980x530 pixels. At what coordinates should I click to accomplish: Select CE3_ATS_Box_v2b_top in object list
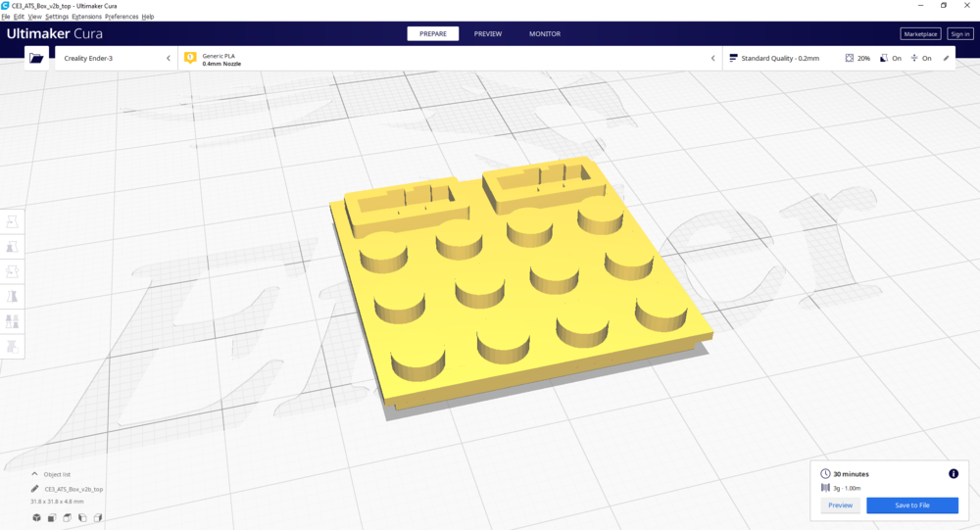[x=73, y=490]
